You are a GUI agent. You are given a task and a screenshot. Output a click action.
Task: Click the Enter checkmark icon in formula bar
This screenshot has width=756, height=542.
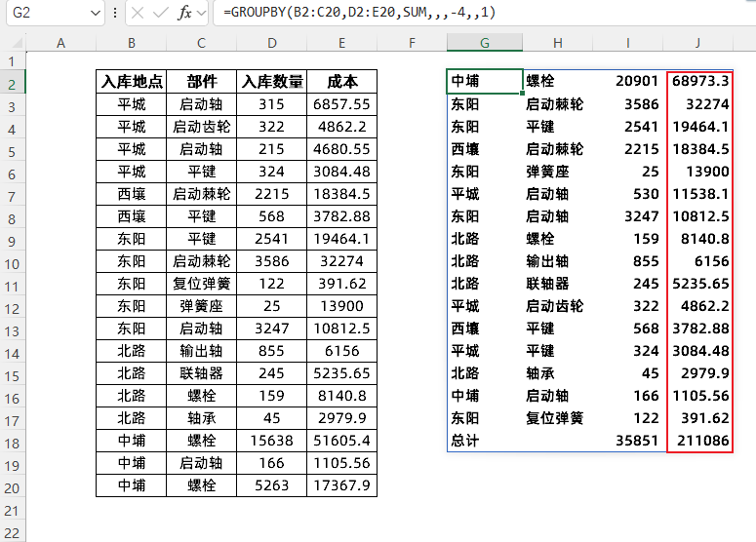[x=161, y=13]
